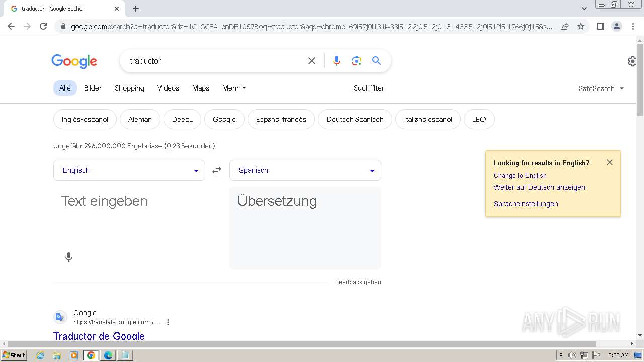Expand the Mehr search menu
The image size is (644, 362).
[234, 88]
